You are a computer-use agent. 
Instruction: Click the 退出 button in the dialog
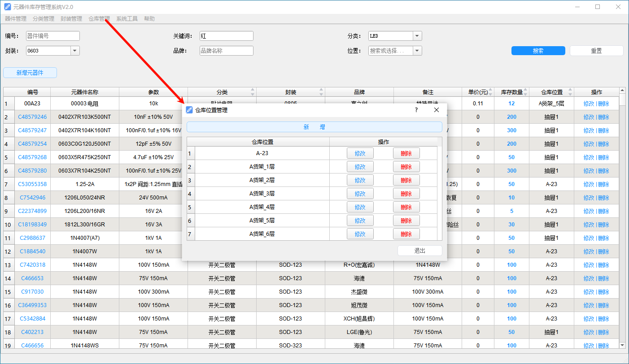[x=420, y=251]
